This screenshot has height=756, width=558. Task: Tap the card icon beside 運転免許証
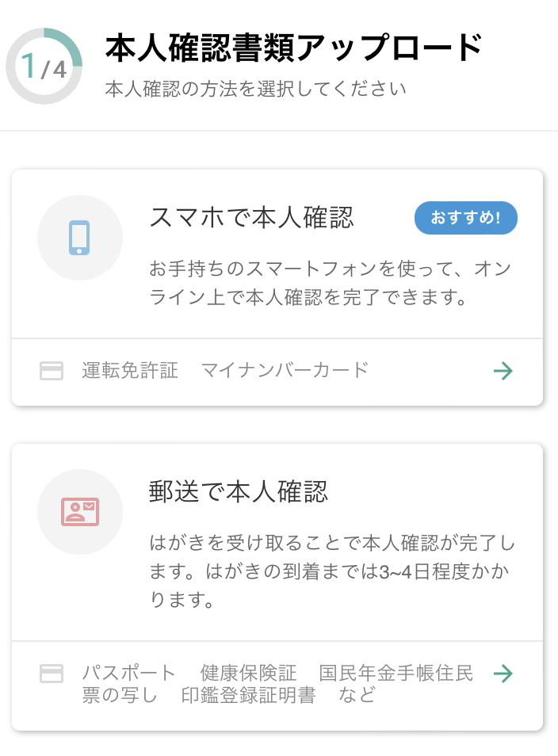point(51,371)
